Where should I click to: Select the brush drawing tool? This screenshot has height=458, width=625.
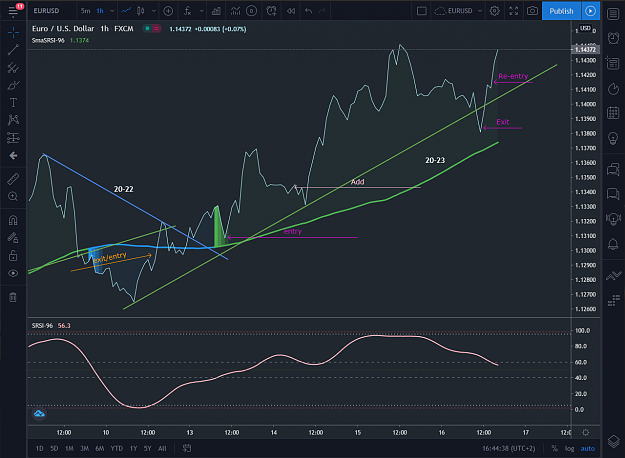(13, 85)
